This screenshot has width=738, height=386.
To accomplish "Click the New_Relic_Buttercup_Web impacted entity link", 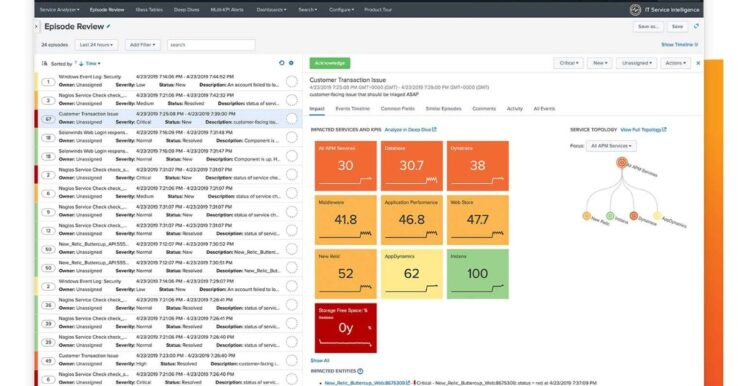I will (x=367, y=383).
